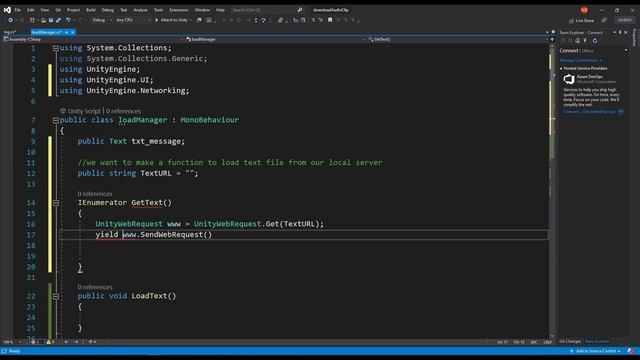Click the Team Explorer Home icon
The width and height of the screenshot is (640, 360).
(578, 41)
